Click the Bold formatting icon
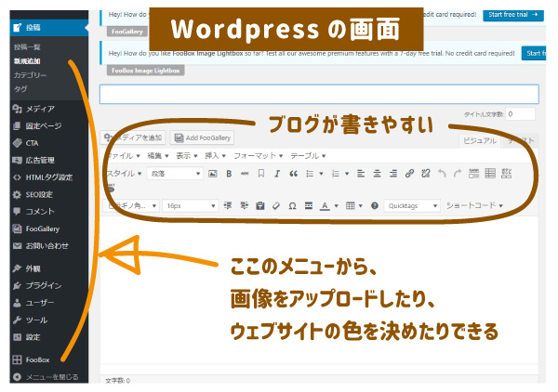Viewport: 558px width, 392px height. coord(229,174)
